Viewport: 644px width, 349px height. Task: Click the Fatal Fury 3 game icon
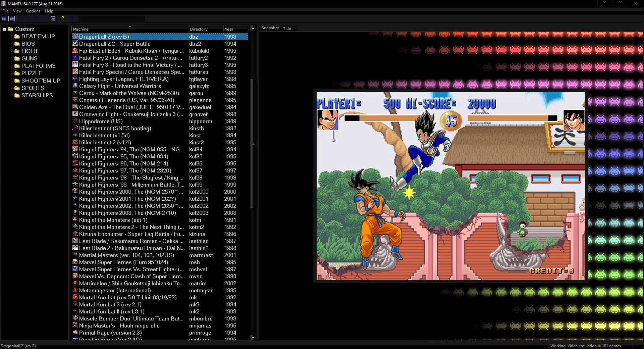point(75,65)
